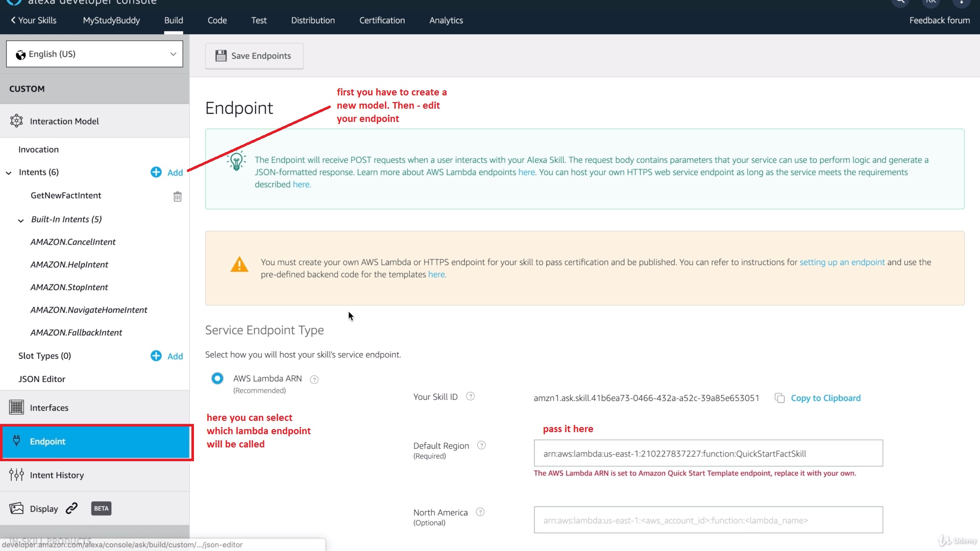Click the copy to clipboard icon
Screen dimensions: 980x551
779,398
